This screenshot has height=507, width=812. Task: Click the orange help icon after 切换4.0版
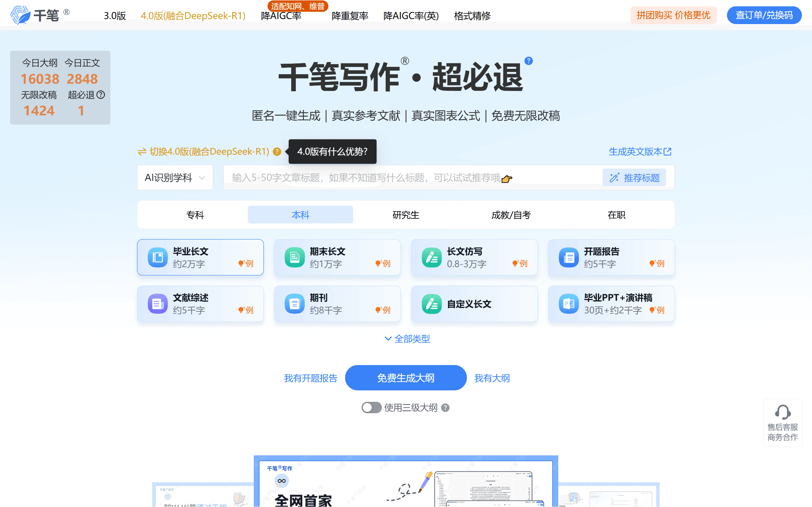(x=277, y=152)
